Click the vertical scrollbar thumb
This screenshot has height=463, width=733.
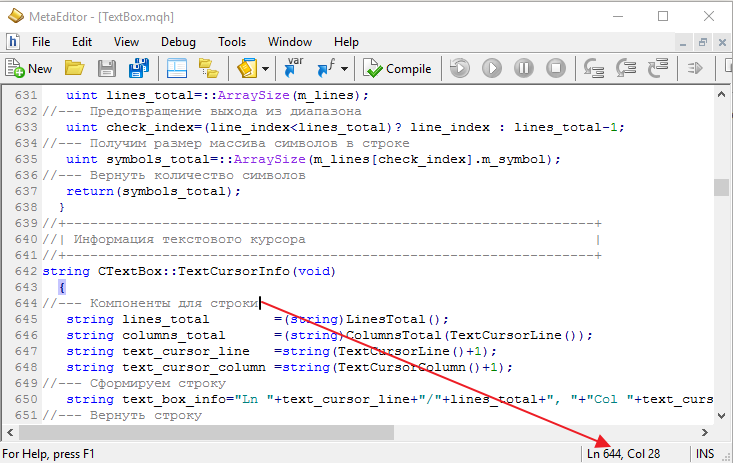721,188
